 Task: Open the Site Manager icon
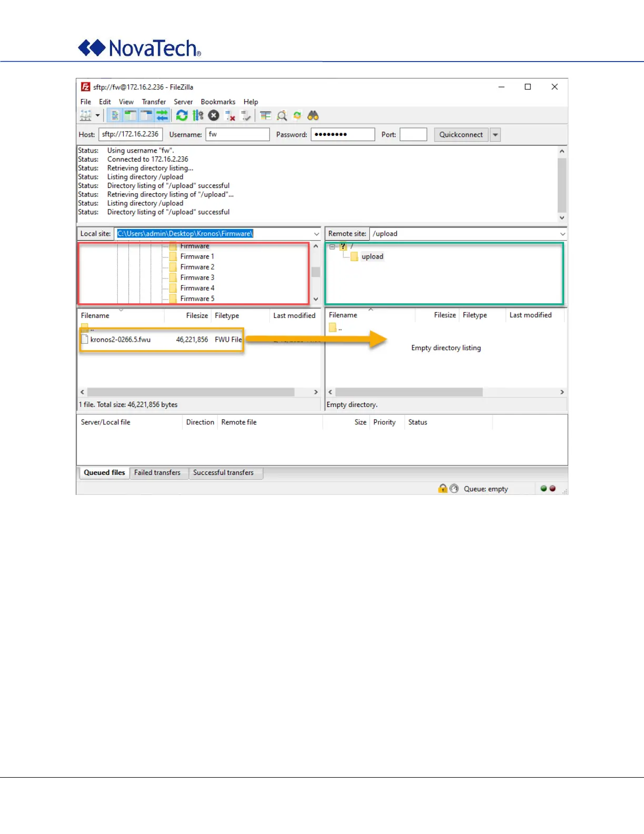click(85, 115)
